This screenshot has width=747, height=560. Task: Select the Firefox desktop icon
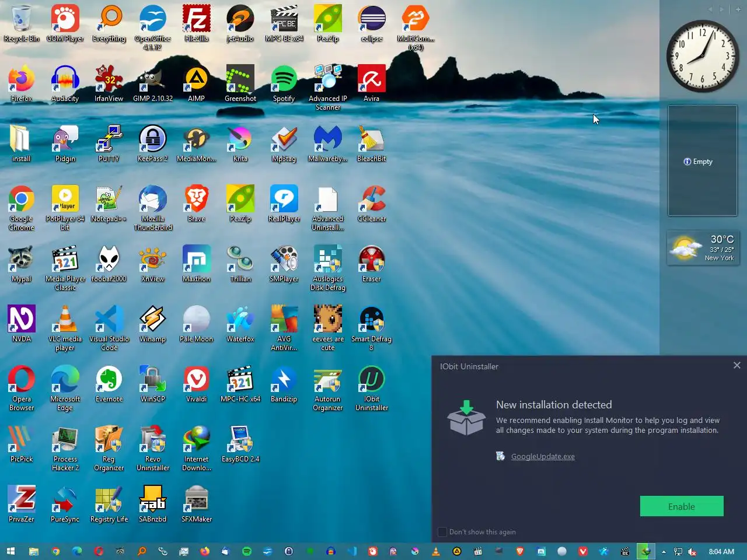22,84
